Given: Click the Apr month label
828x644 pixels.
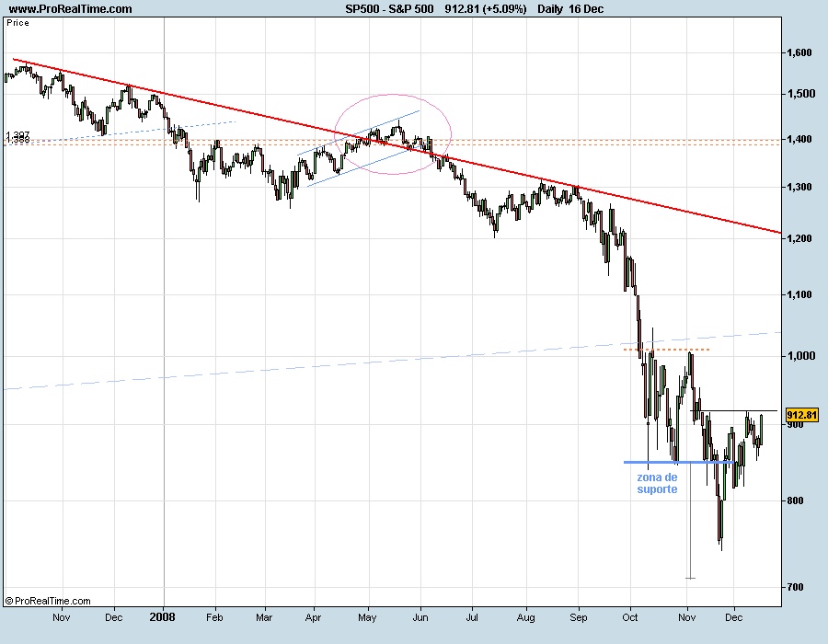Looking at the screenshot, I should point(313,617).
